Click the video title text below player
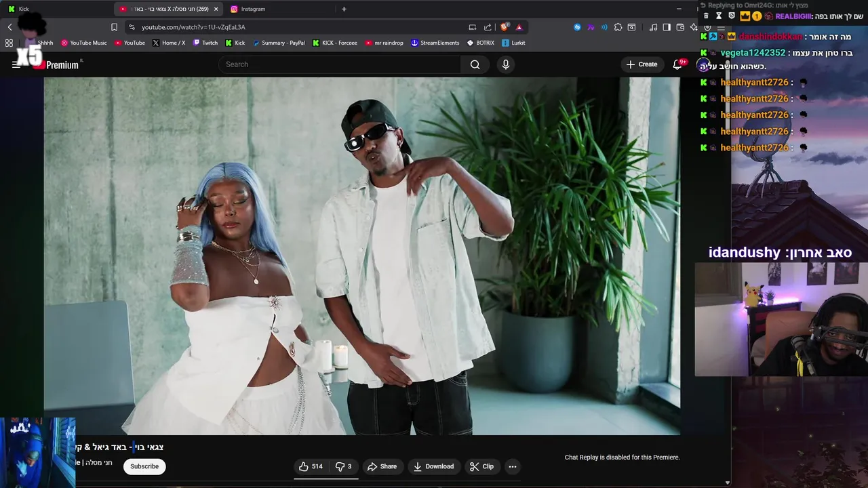This screenshot has width=868, height=488. coord(119,447)
